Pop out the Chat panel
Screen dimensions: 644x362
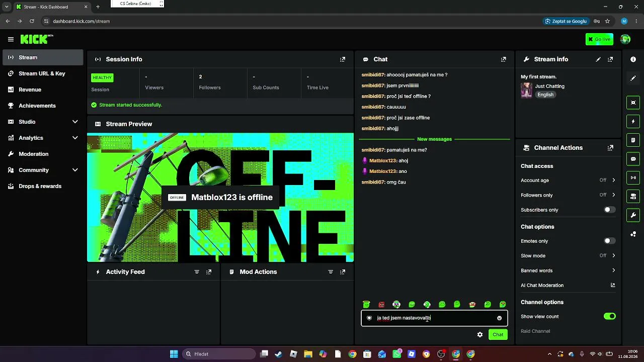503,59
